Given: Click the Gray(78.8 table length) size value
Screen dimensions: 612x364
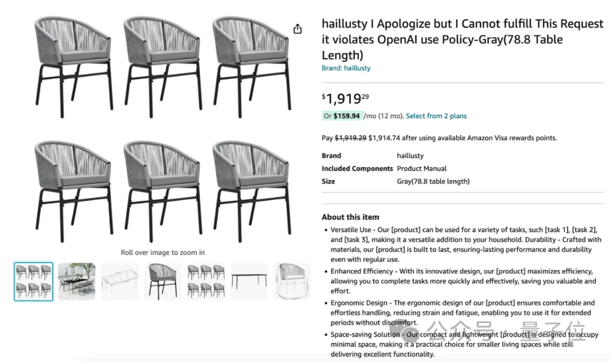Looking at the screenshot, I should coord(433,181).
